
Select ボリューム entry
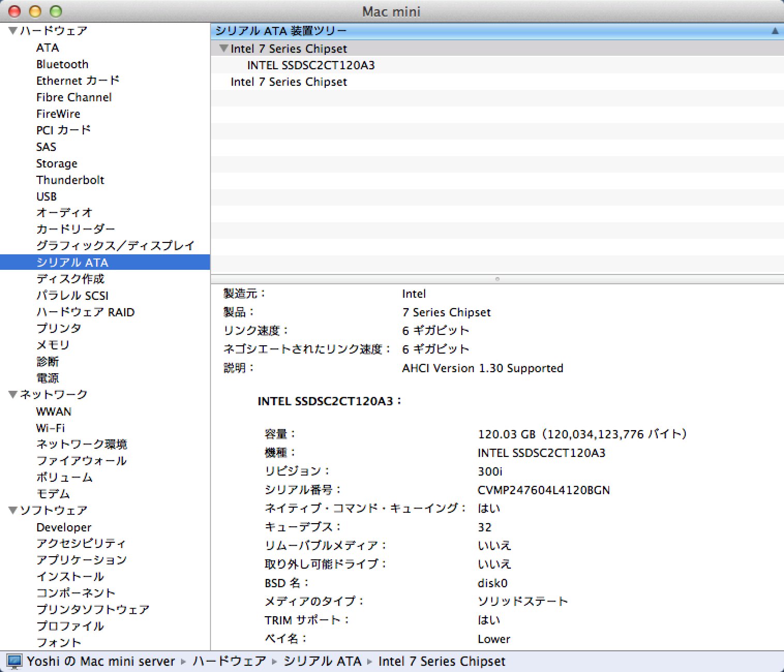click(x=64, y=477)
